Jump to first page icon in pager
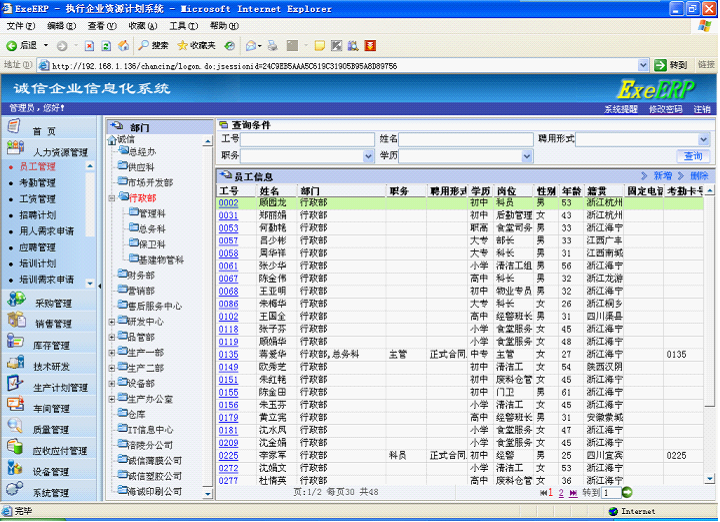Image resolution: width=720 pixels, height=522 pixels. [x=543, y=493]
